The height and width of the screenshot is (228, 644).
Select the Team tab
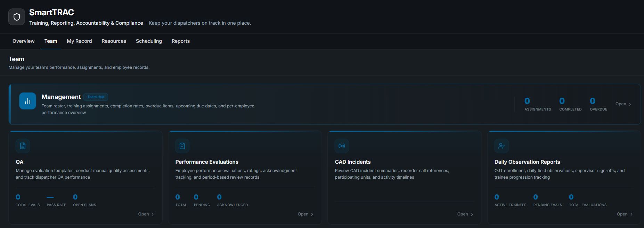point(51,41)
